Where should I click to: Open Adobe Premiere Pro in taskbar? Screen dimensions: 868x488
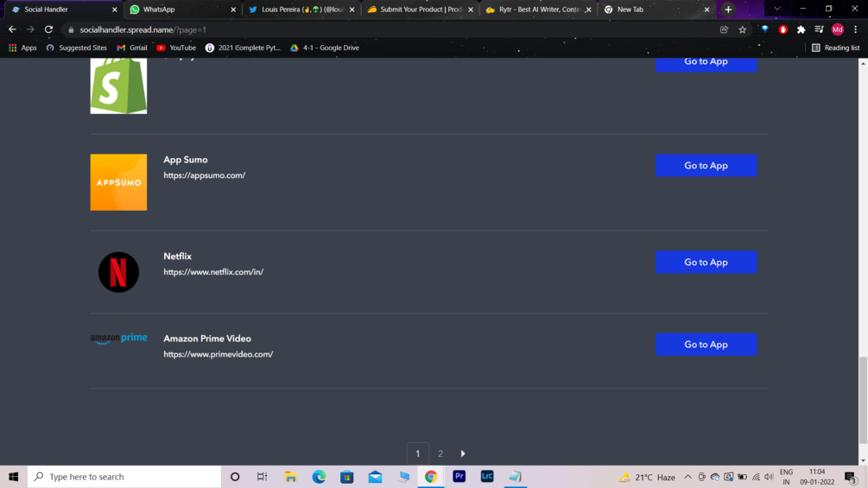[x=459, y=477]
